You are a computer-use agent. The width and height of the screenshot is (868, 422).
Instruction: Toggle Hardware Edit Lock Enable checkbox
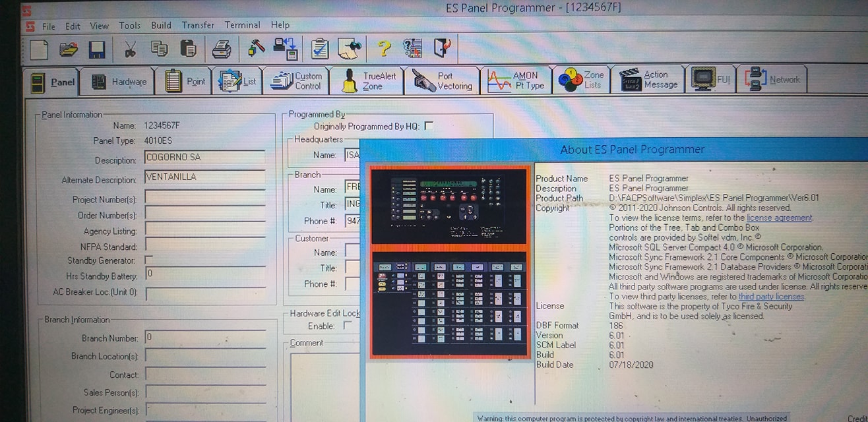click(348, 326)
